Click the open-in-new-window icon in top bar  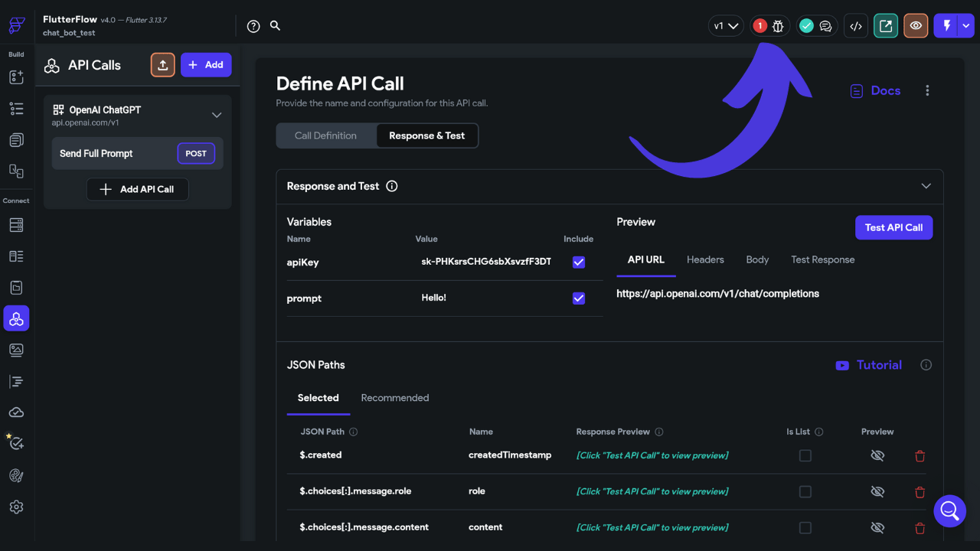[886, 26]
